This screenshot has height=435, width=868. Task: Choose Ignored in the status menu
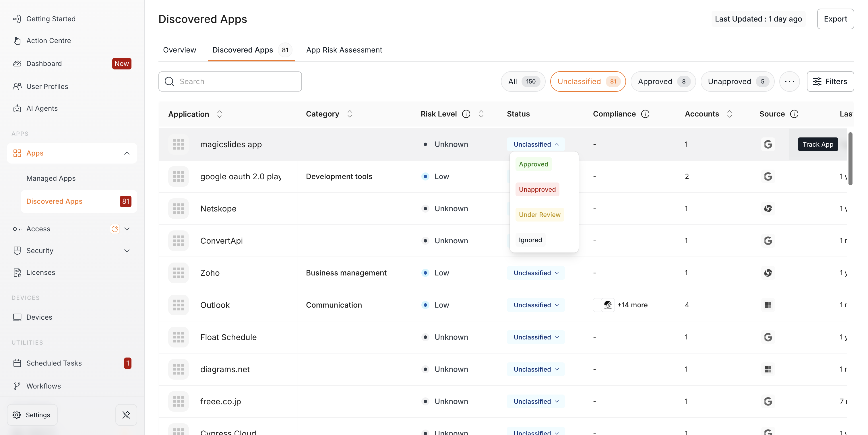pyautogui.click(x=530, y=240)
